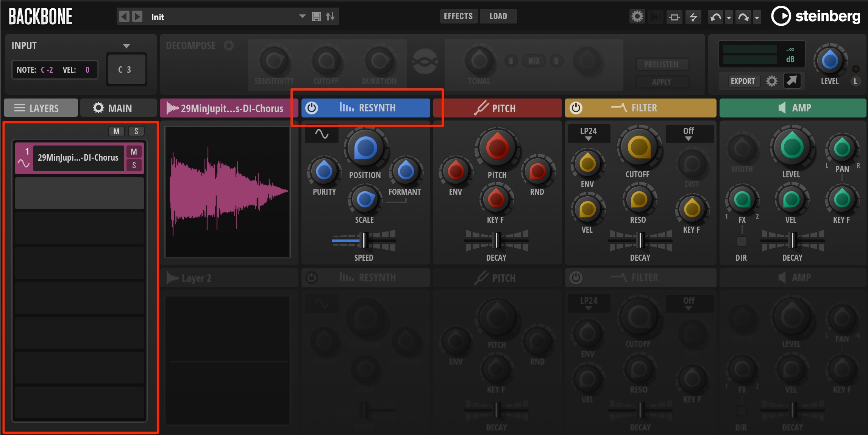Viewport: 868px width, 435px height.
Task: Open the distortion type Off dropdown
Action: tap(689, 134)
